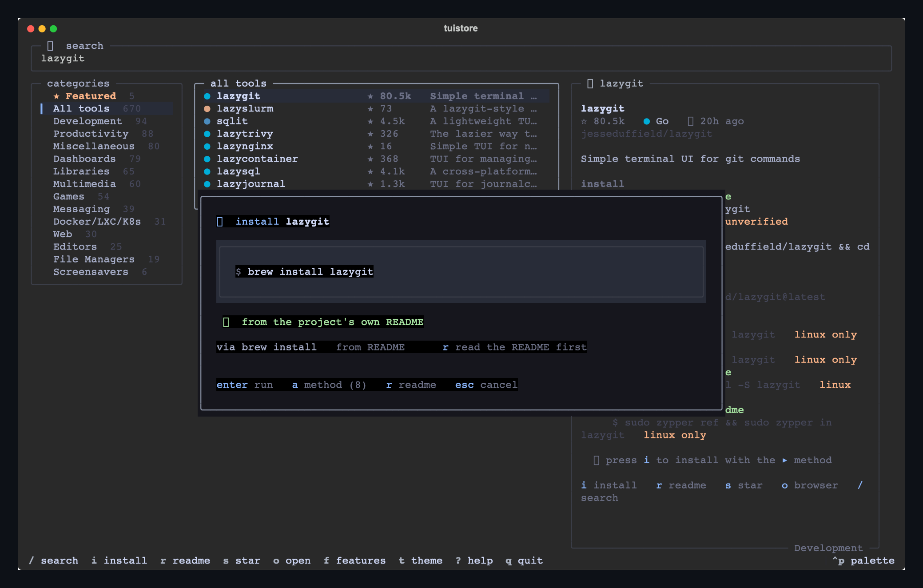Click install in the bottom key bar

[119, 560]
